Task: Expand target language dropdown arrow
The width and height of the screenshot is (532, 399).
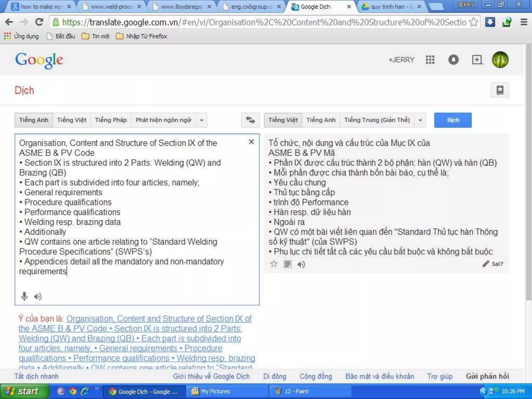Action: pos(420,120)
